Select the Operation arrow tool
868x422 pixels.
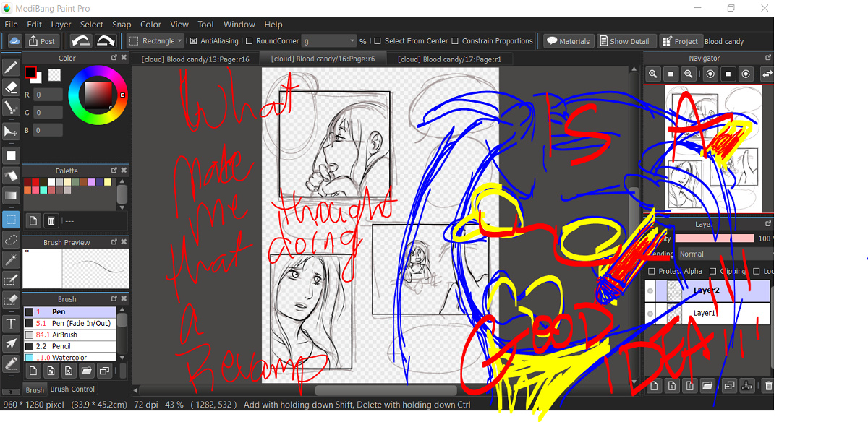(x=11, y=343)
